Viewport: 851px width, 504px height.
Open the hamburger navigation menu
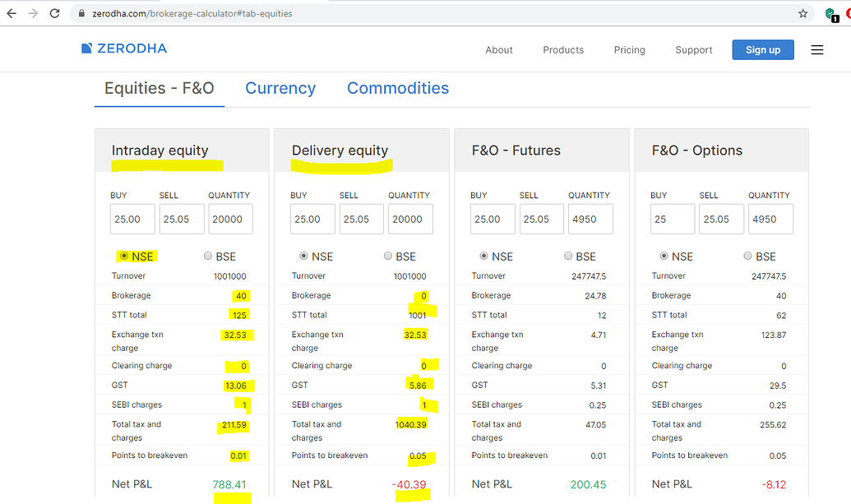816,49
